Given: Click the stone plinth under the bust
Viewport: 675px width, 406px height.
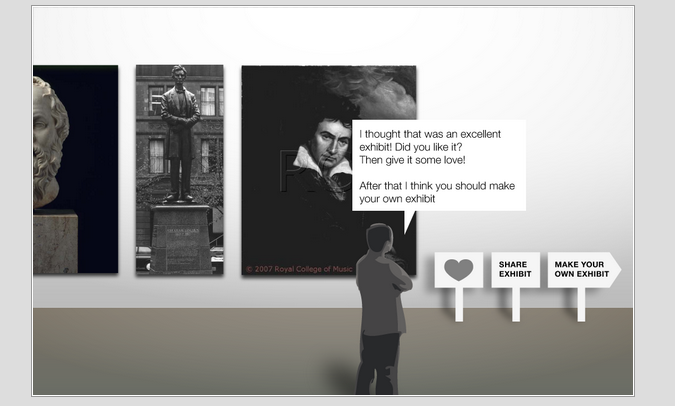Looking at the screenshot, I should [x=55, y=241].
